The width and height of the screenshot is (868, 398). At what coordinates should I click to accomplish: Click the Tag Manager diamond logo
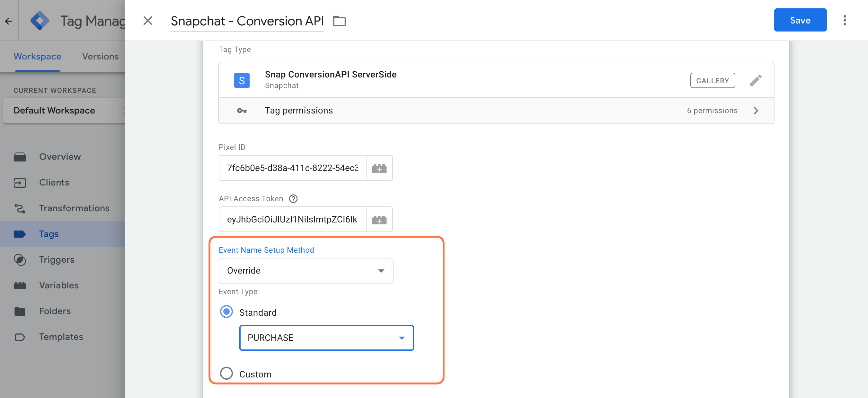pyautogui.click(x=40, y=21)
